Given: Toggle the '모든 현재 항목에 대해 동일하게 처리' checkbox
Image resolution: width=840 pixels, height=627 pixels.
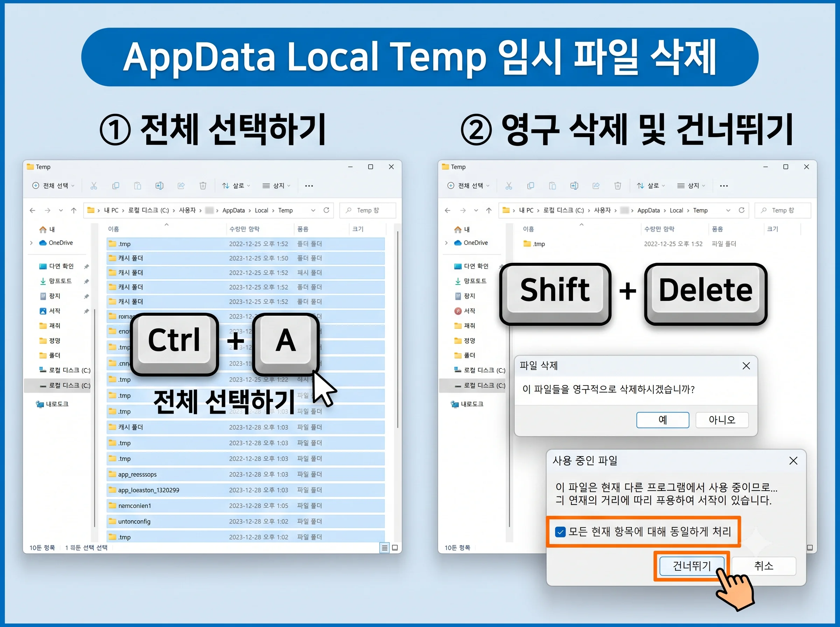Looking at the screenshot, I should pyautogui.click(x=560, y=532).
